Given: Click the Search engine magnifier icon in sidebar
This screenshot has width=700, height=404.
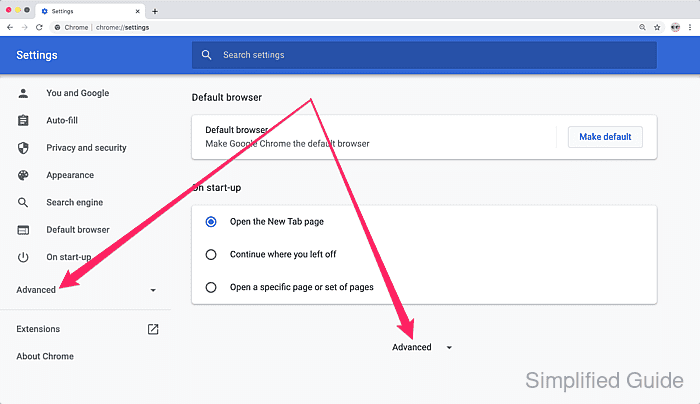Looking at the screenshot, I should click(23, 202).
